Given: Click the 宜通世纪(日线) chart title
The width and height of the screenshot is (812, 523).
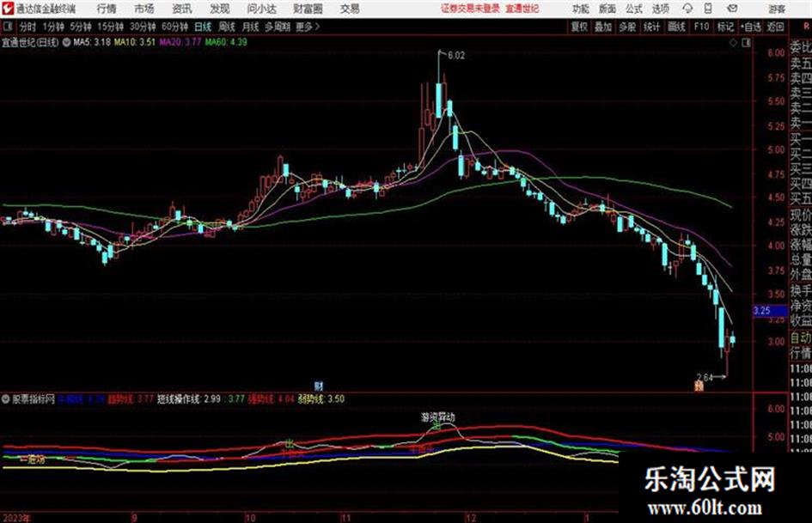Looking at the screenshot, I should 30,42.
